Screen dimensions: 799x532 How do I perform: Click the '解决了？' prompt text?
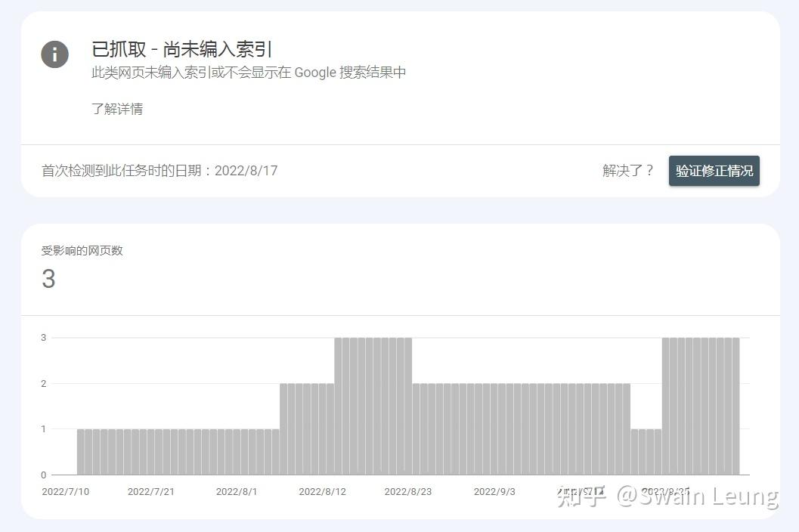coord(627,171)
